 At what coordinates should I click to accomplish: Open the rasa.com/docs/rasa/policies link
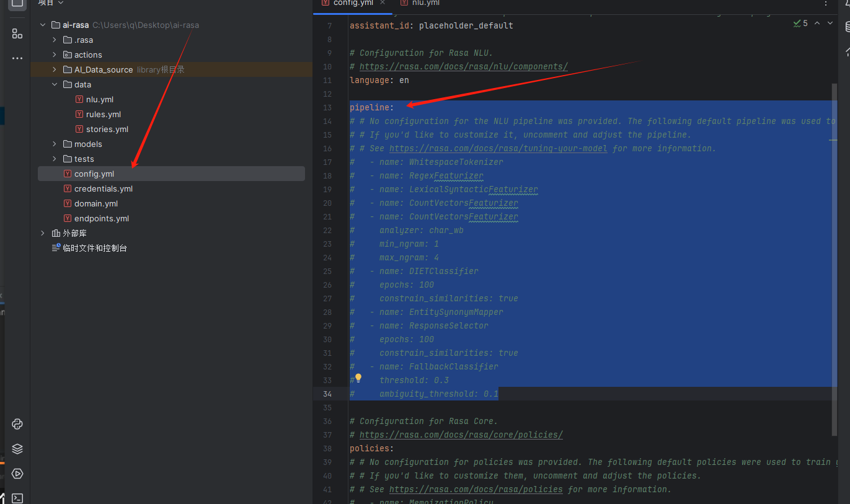476,489
